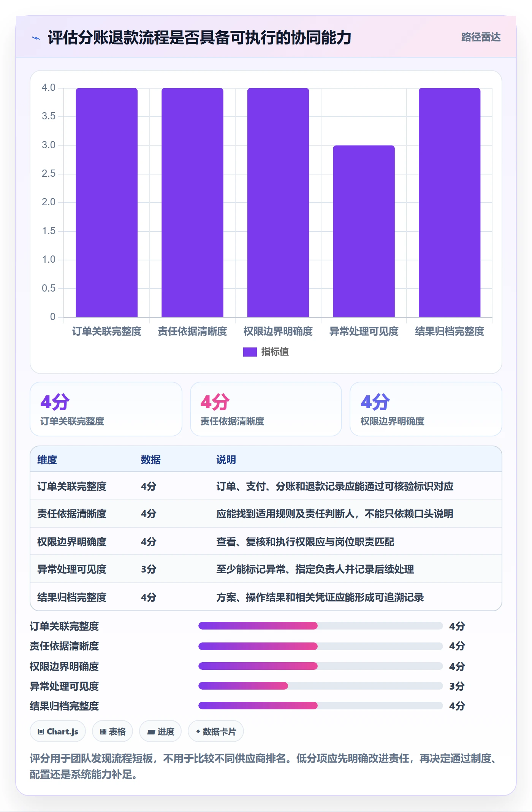Viewport: 532px width, 812px height.
Task: Click the 2.0 y-axis tick label
Action: tap(49, 202)
